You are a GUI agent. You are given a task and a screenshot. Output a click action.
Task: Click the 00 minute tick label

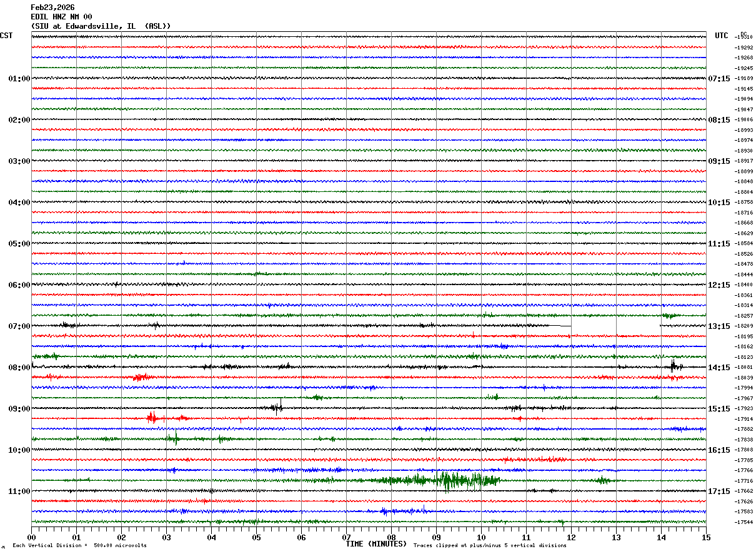coord(31,537)
